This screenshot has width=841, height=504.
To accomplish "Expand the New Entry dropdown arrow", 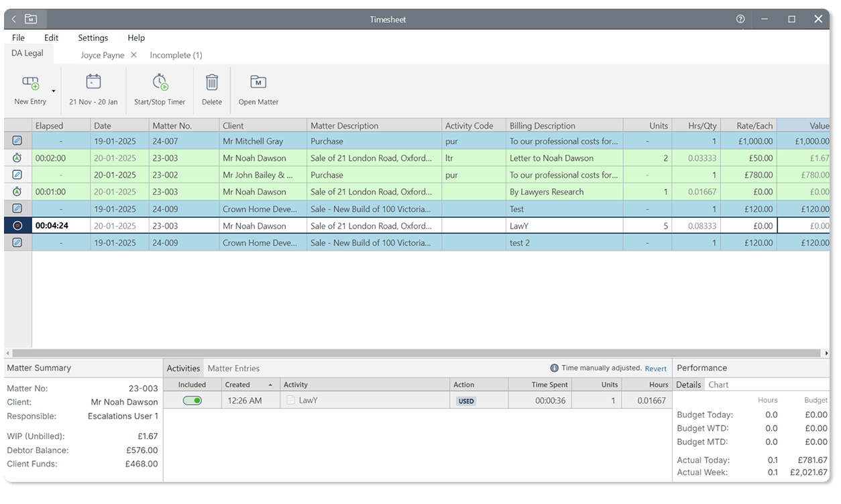I will click(x=54, y=91).
